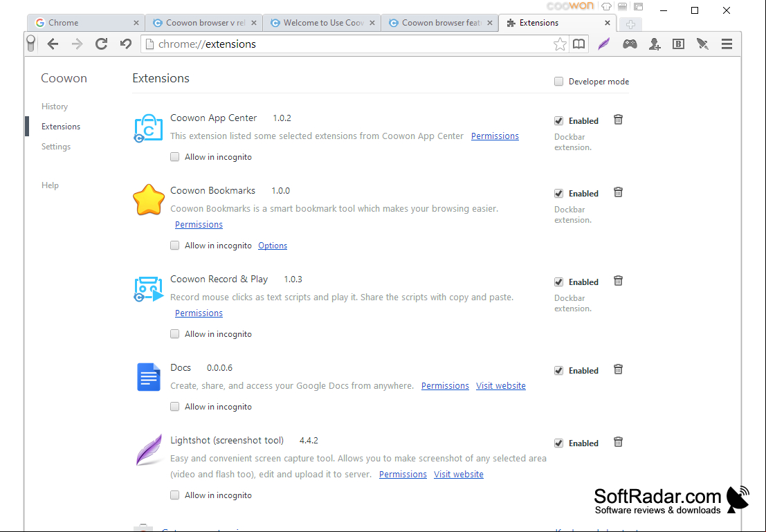Screen dimensions: 766x532
Task: Disable Coowon App Center Enabled checkbox
Action: tap(559, 120)
